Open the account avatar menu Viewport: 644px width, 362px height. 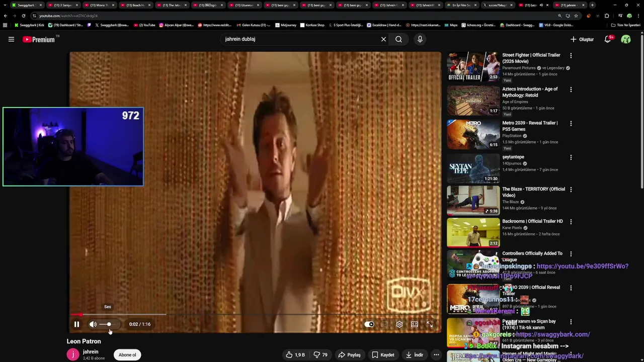click(x=626, y=39)
